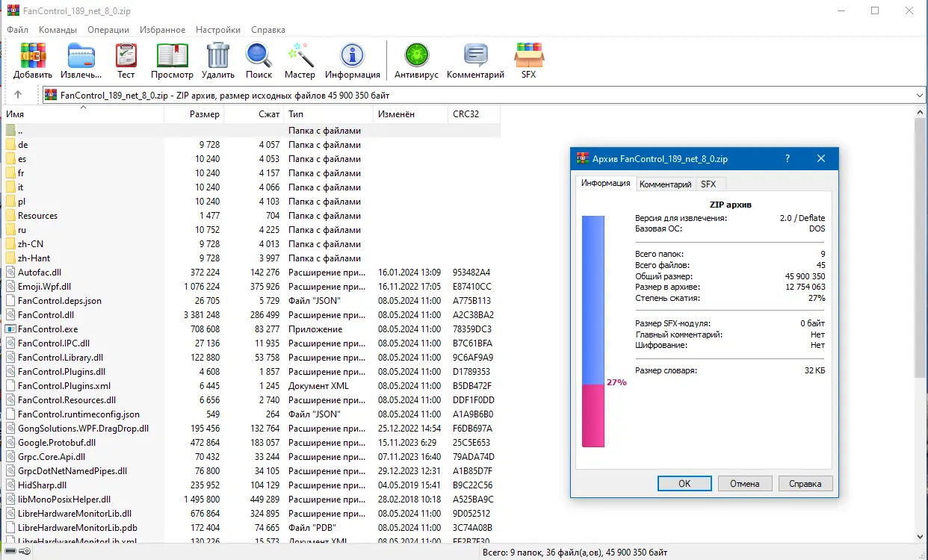Click the help question mark in dialog title
The width and height of the screenshot is (928, 560).
pyautogui.click(x=788, y=159)
